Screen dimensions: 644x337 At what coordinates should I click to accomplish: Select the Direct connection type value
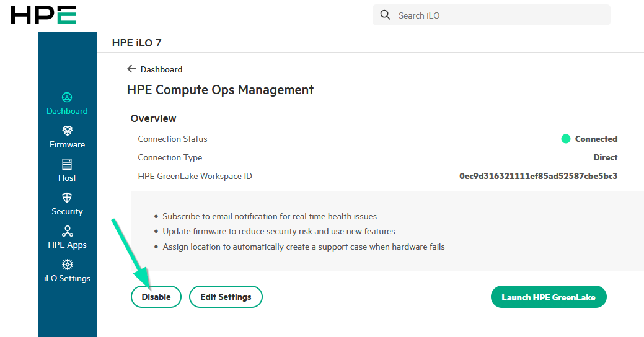(606, 157)
